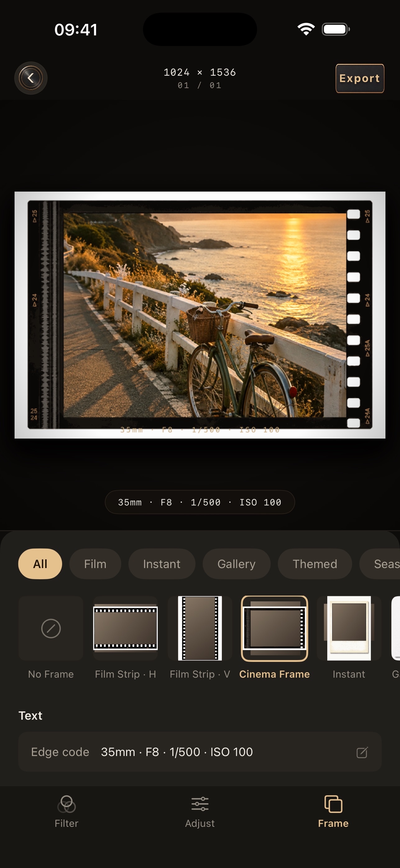Select the Gallery category chip
Viewport: 400px width, 868px height.
click(237, 564)
